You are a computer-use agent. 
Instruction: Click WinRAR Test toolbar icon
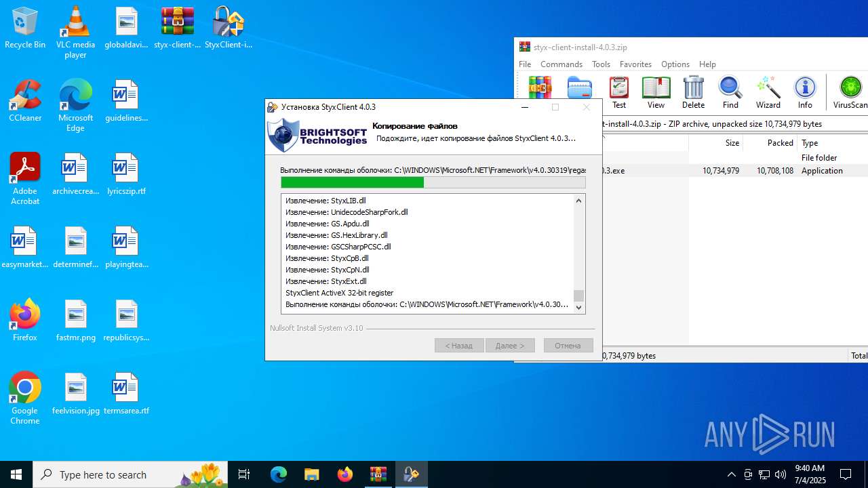click(619, 93)
